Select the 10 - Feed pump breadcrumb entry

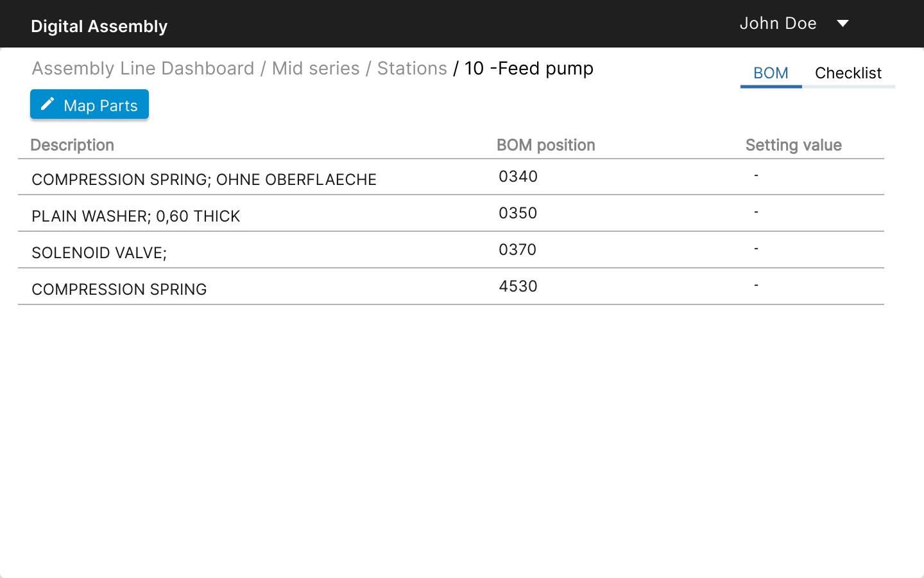click(527, 68)
